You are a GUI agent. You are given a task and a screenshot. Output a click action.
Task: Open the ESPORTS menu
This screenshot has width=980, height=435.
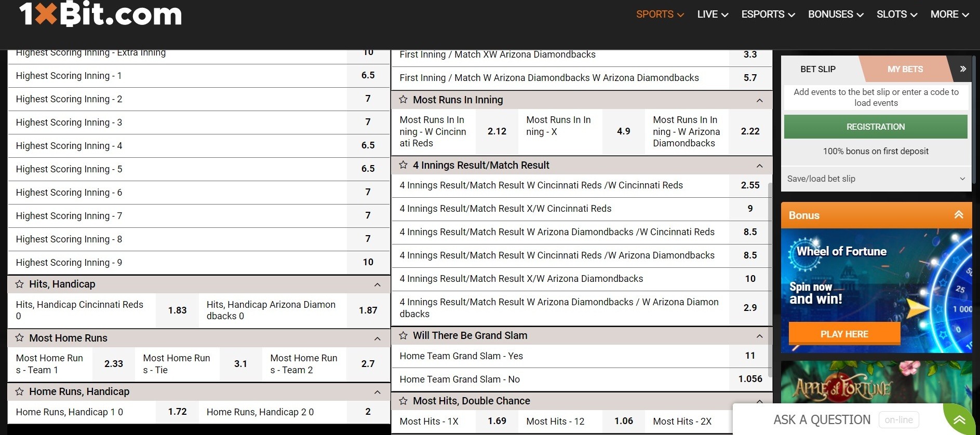(768, 15)
